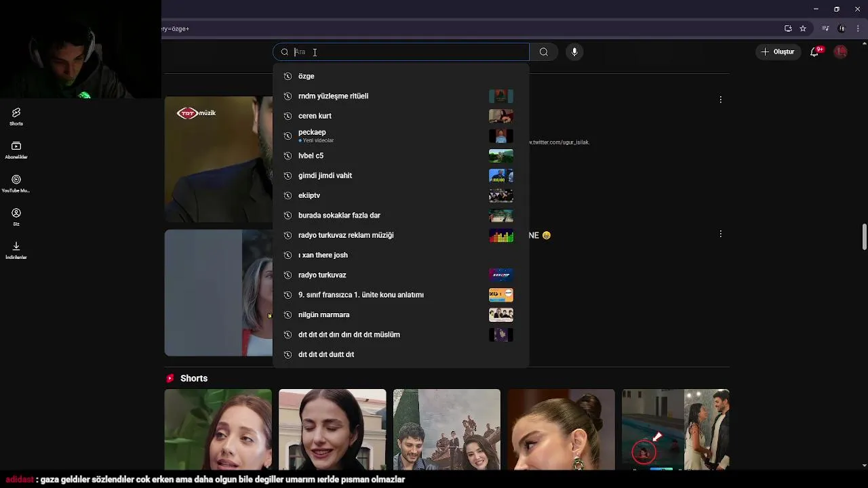
Task: Open YouTube Music in the sidebar
Action: point(16,184)
